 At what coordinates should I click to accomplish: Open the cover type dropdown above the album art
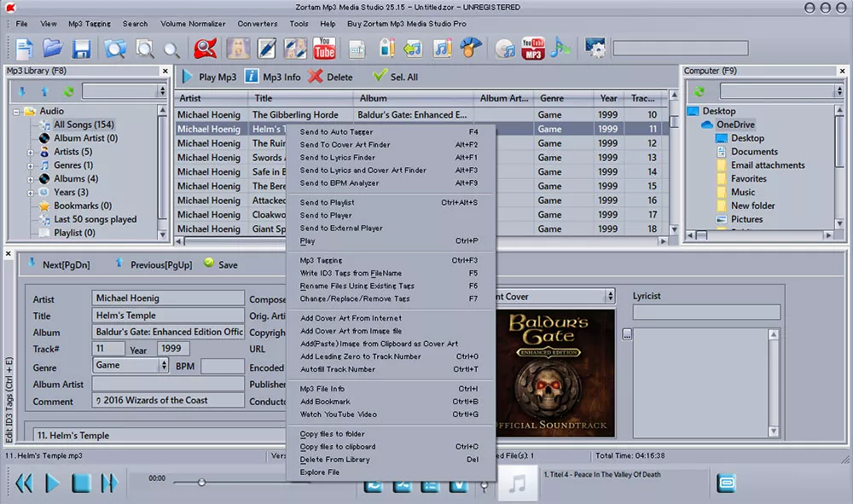coord(611,296)
